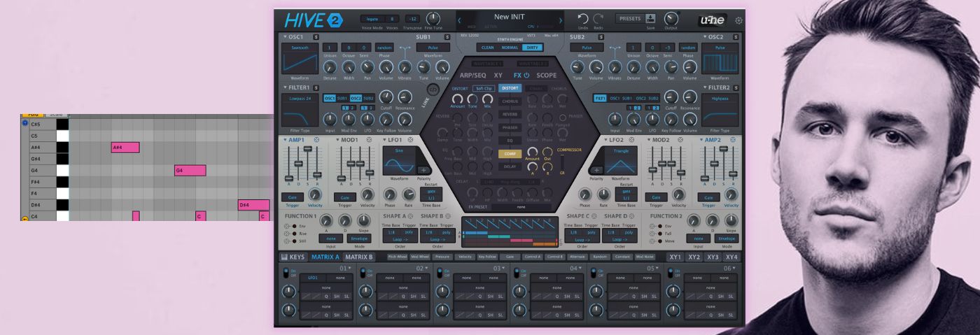This screenshot has width=980, height=335.
Task: Select the CLEAN synth engine
Action: tap(486, 48)
